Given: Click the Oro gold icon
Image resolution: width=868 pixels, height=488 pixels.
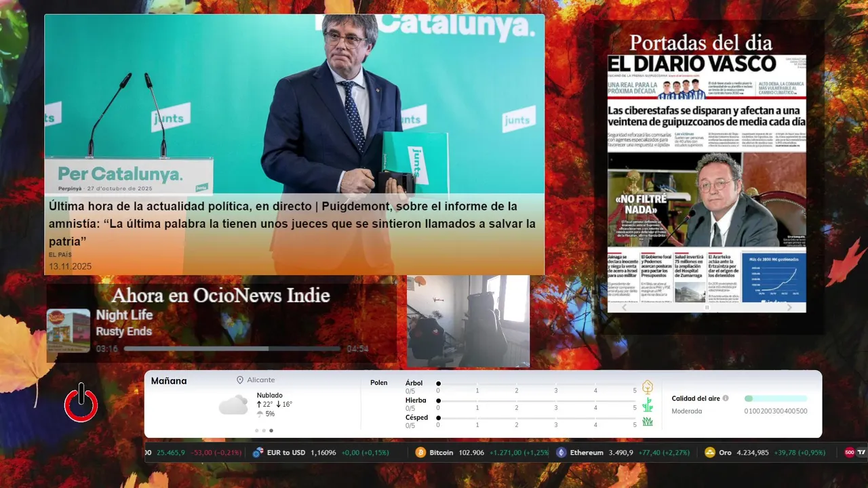Looking at the screenshot, I should 710,453.
